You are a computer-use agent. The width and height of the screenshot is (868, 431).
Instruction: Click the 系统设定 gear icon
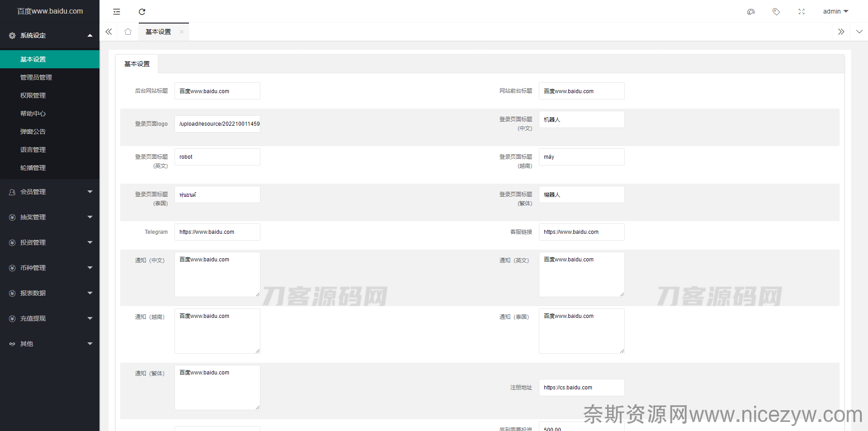[x=12, y=35]
